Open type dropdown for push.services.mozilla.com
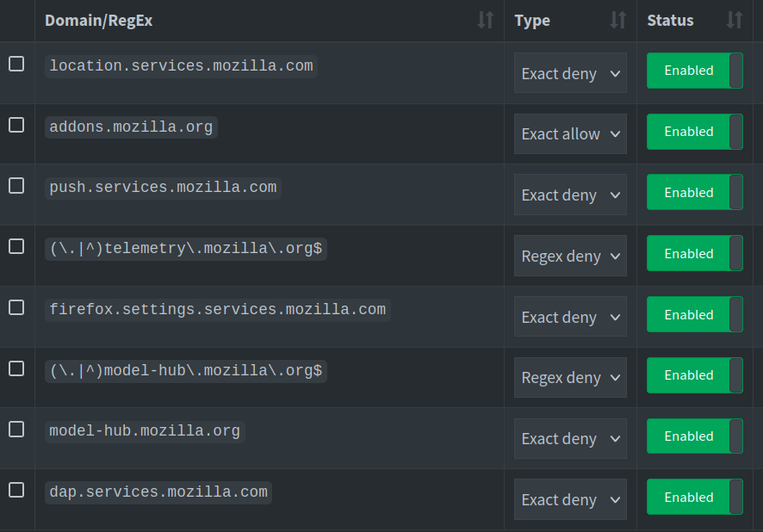763x532 pixels. coord(570,195)
